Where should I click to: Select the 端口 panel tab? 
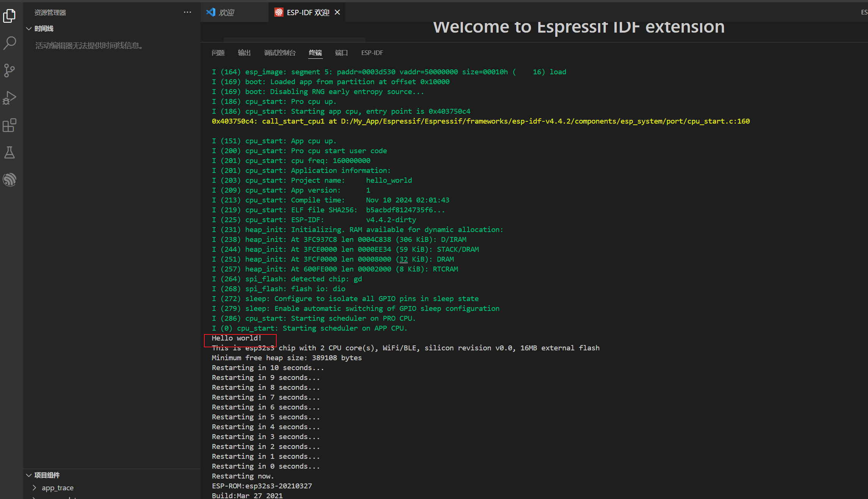pyautogui.click(x=341, y=53)
